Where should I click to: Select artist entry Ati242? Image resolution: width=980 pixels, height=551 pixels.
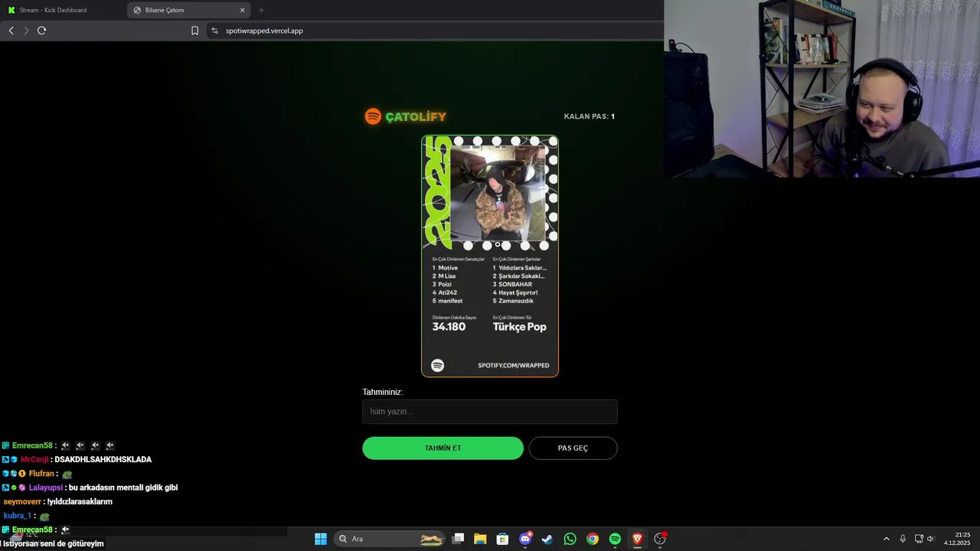[x=445, y=293]
